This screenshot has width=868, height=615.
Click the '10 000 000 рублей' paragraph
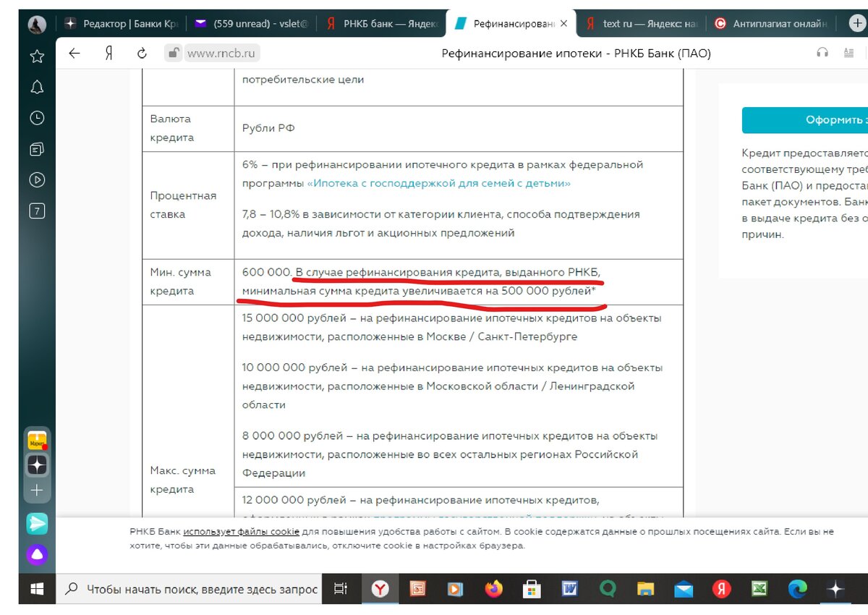[453, 386]
